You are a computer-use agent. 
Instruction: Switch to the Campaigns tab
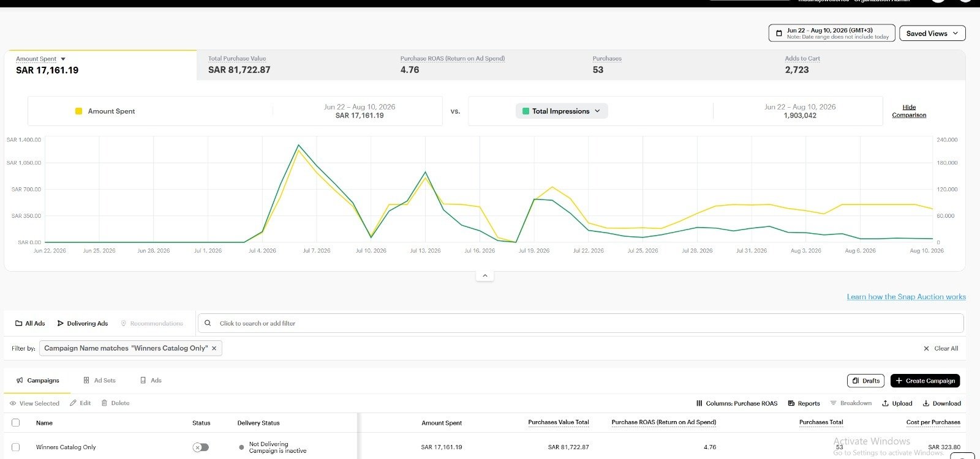tap(38, 381)
